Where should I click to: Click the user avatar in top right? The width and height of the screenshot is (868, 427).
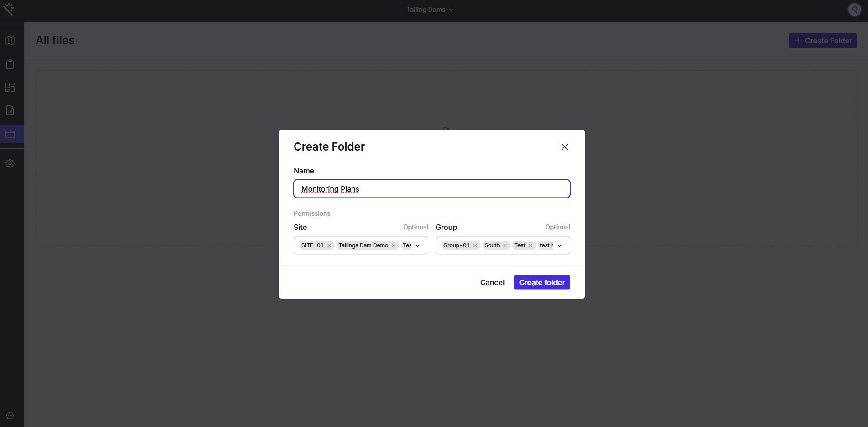854,10
